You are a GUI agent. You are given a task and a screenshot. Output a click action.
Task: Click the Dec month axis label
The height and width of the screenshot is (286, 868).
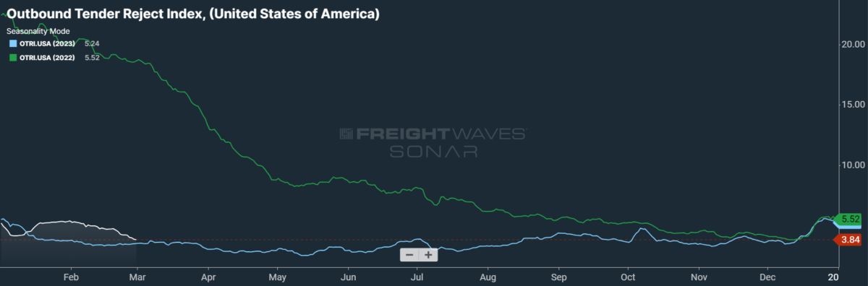[767, 277]
